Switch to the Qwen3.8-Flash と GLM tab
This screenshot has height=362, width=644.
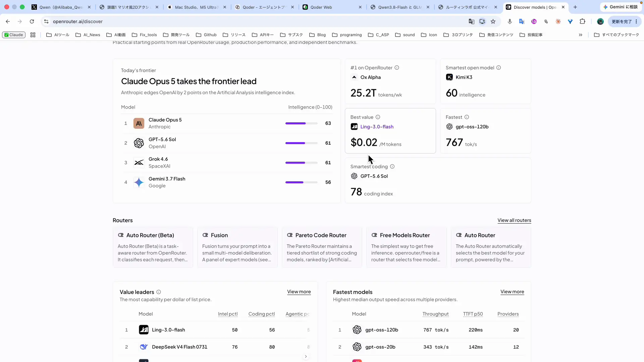pyautogui.click(x=400, y=7)
